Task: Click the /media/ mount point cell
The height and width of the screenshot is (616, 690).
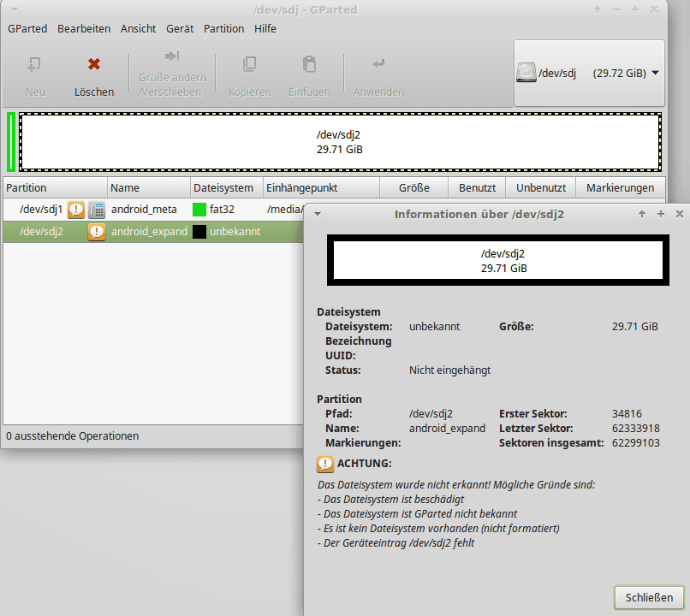Action: click(285, 210)
